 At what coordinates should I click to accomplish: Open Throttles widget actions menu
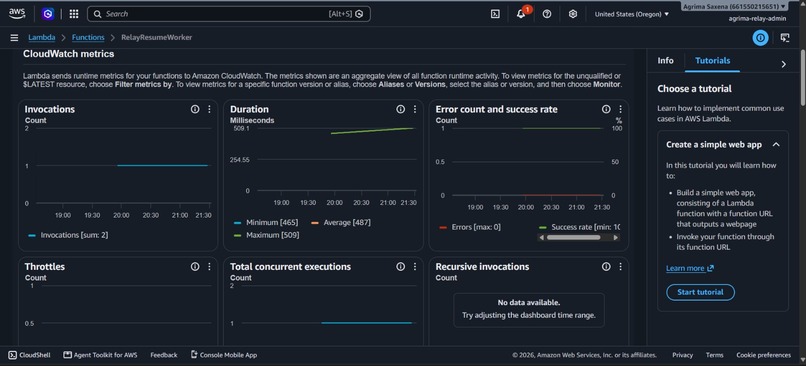click(209, 266)
